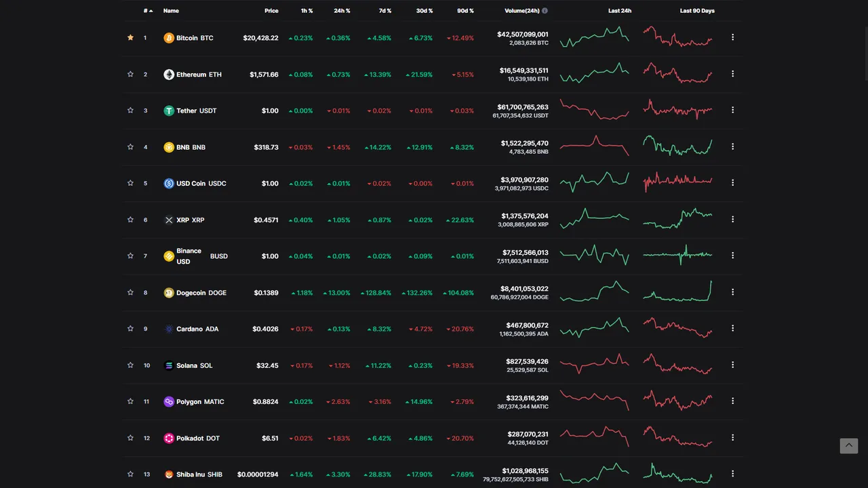Image resolution: width=868 pixels, height=488 pixels.
Task: Sort by the 7d % column header
Action: click(x=384, y=11)
